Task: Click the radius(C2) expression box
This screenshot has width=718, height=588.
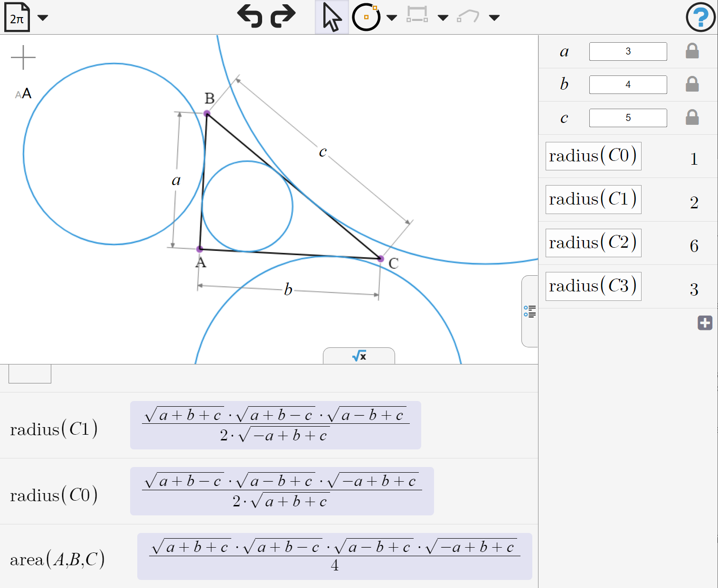Action: 593,243
